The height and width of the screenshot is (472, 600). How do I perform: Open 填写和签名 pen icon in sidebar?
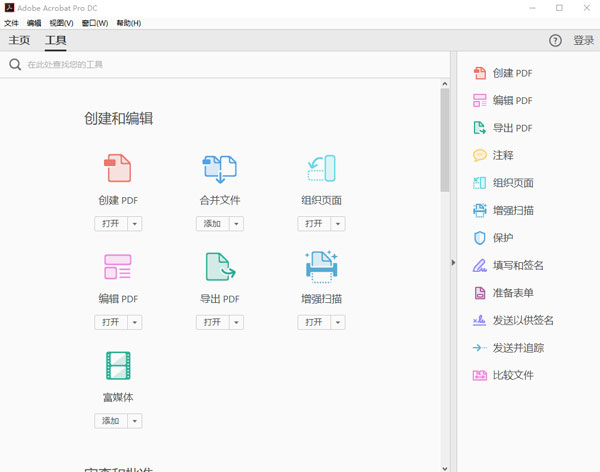[x=479, y=265]
